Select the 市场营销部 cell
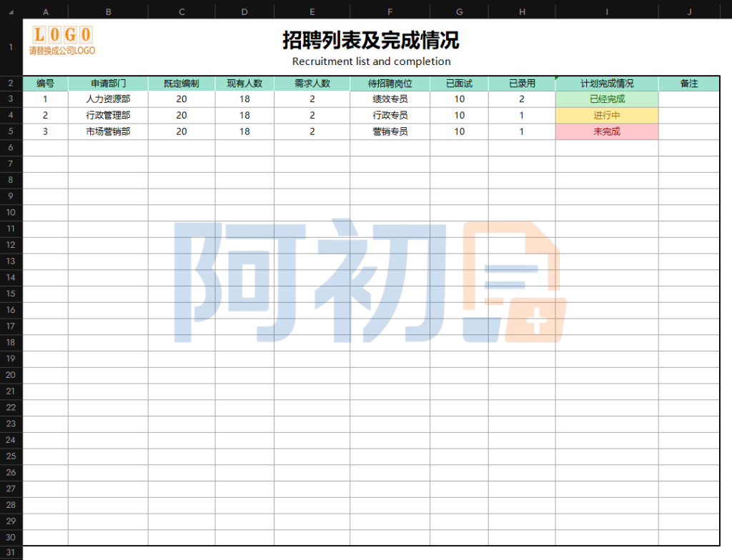Screen dimensions: 732x560 tap(109, 132)
